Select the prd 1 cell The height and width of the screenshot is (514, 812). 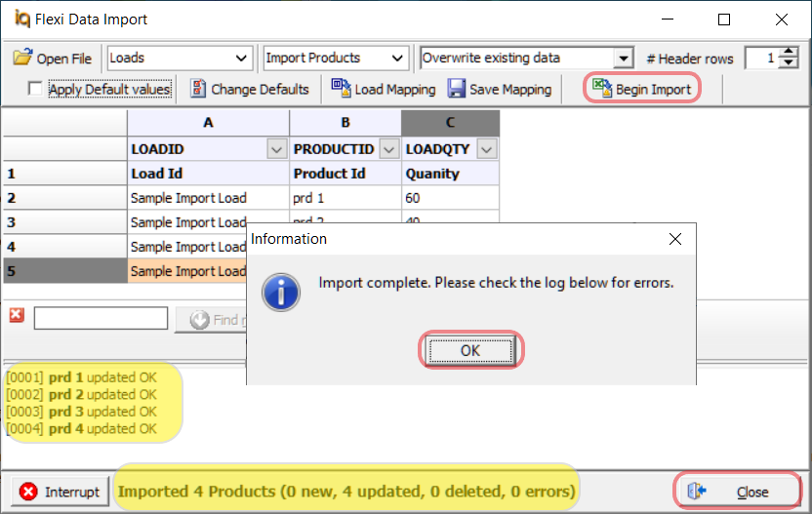(x=345, y=198)
